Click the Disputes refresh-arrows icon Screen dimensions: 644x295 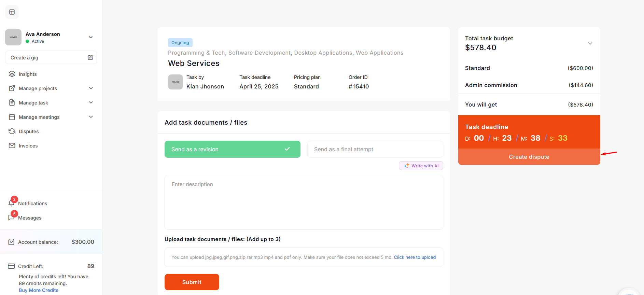[12, 131]
